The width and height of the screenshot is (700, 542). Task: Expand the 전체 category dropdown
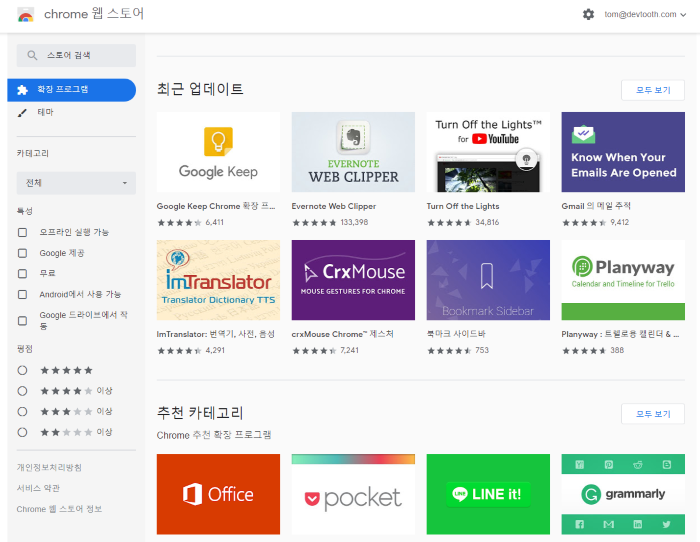coord(76,183)
